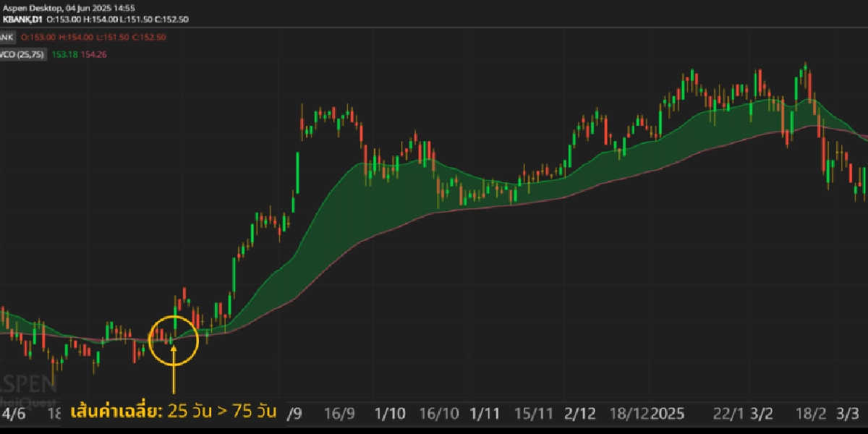Click the Thai 25 > 75 day annotation text
This screenshot has height=434, width=868.
(x=174, y=412)
